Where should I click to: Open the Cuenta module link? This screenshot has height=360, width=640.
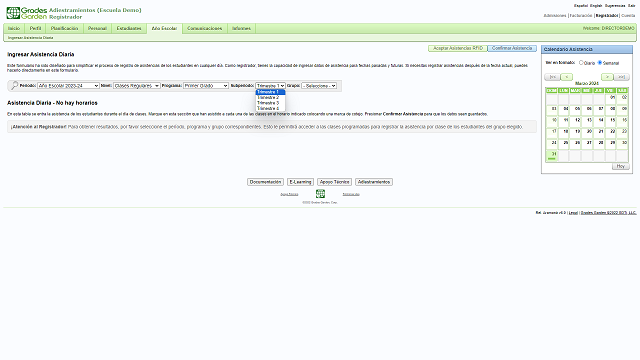click(628, 16)
